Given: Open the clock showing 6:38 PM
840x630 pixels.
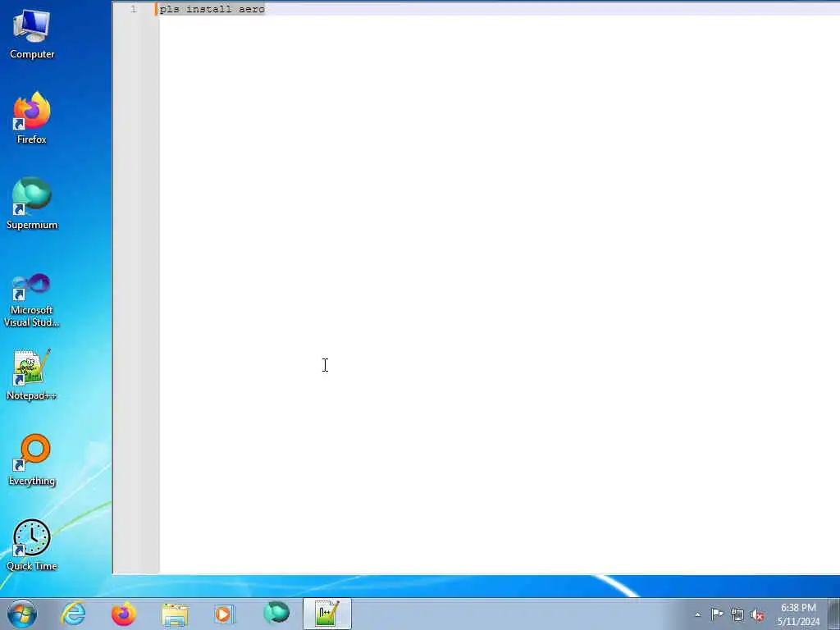Looking at the screenshot, I should [798, 614].
